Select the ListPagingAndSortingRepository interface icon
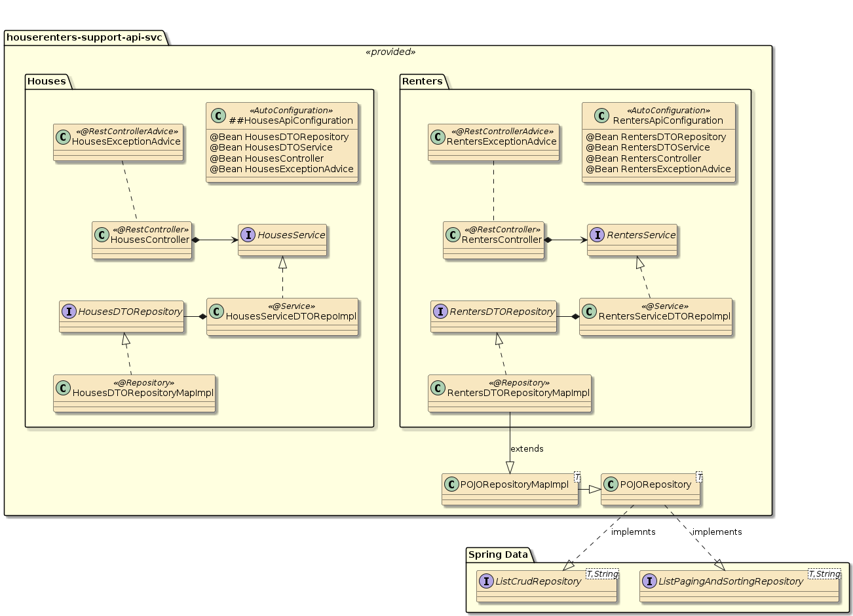Image resolution: width=853 pixels, height=616 pixels. click(649, 581)
